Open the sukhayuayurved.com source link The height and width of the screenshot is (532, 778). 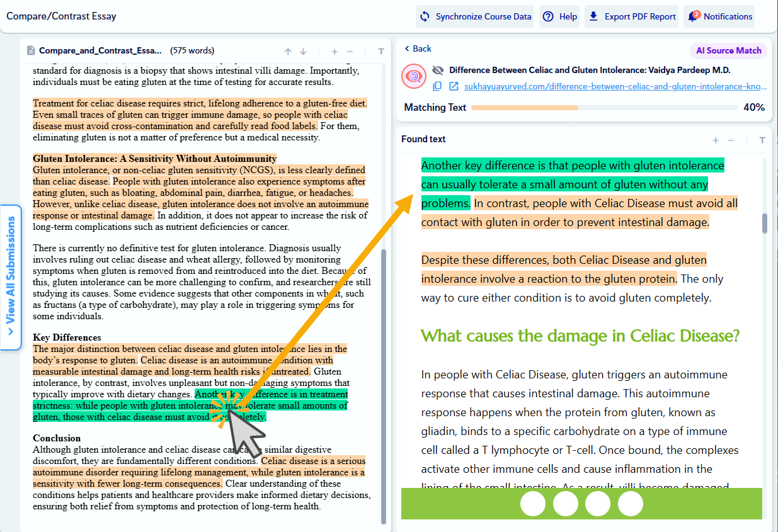615,86
